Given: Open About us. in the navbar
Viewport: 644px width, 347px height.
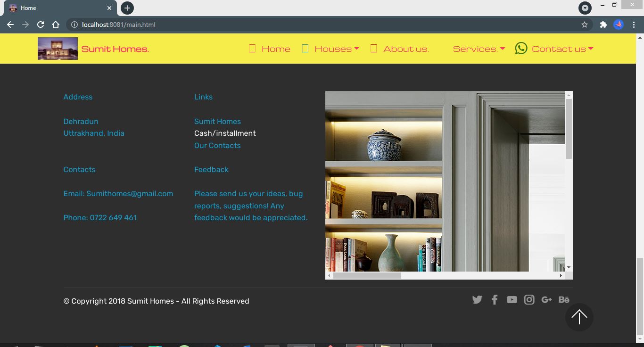Looking at the screenshot, I should pos(406,49).
